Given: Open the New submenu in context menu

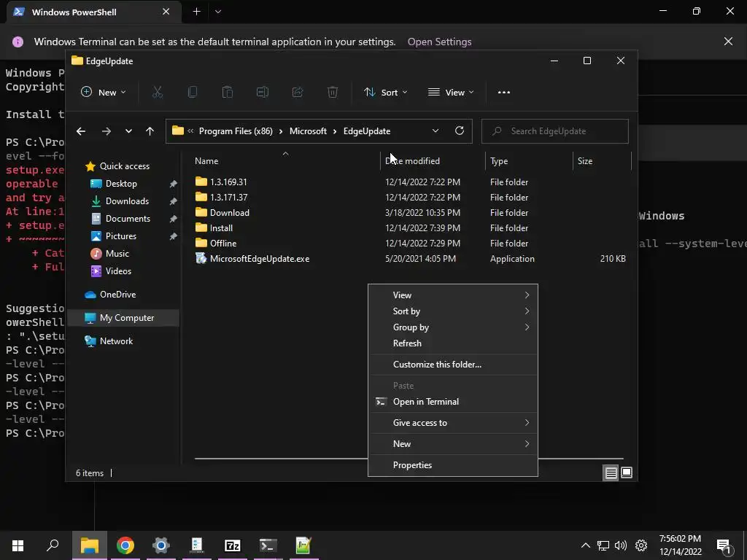Looking at the screenshot, I should pos(453,444).
